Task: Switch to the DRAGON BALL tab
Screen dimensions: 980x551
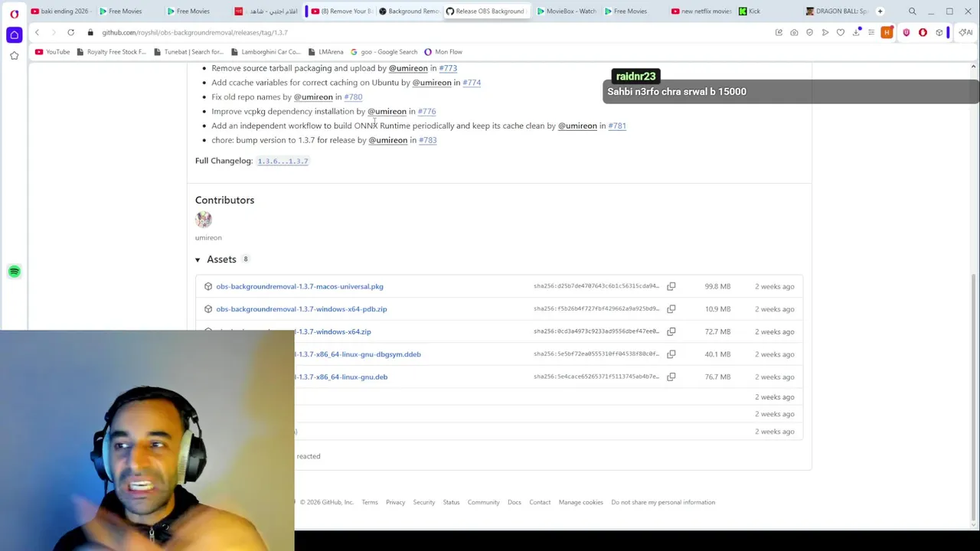Action: 836,11
